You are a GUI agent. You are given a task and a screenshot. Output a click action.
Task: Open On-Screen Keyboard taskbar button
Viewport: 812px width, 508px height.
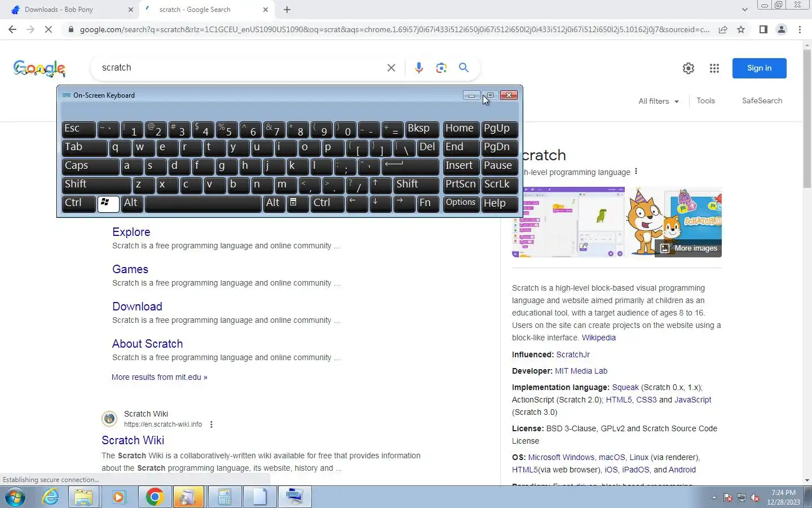pos(294,497)
